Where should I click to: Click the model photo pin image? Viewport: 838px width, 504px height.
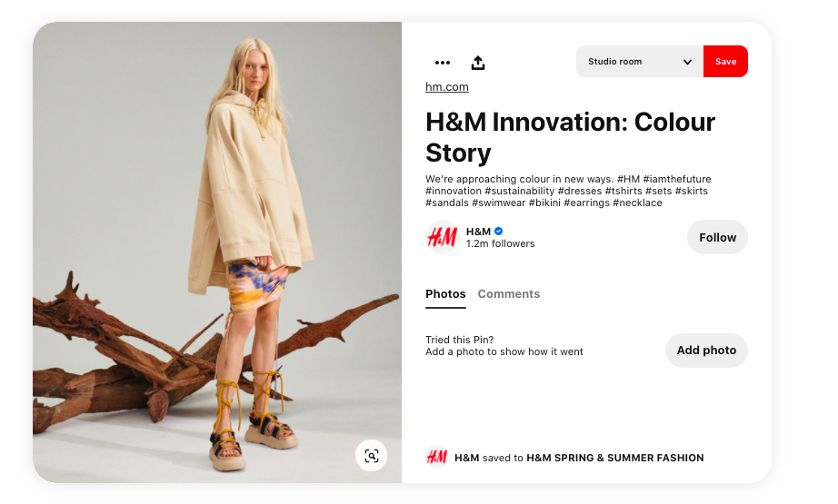click(x=217, y=252)
